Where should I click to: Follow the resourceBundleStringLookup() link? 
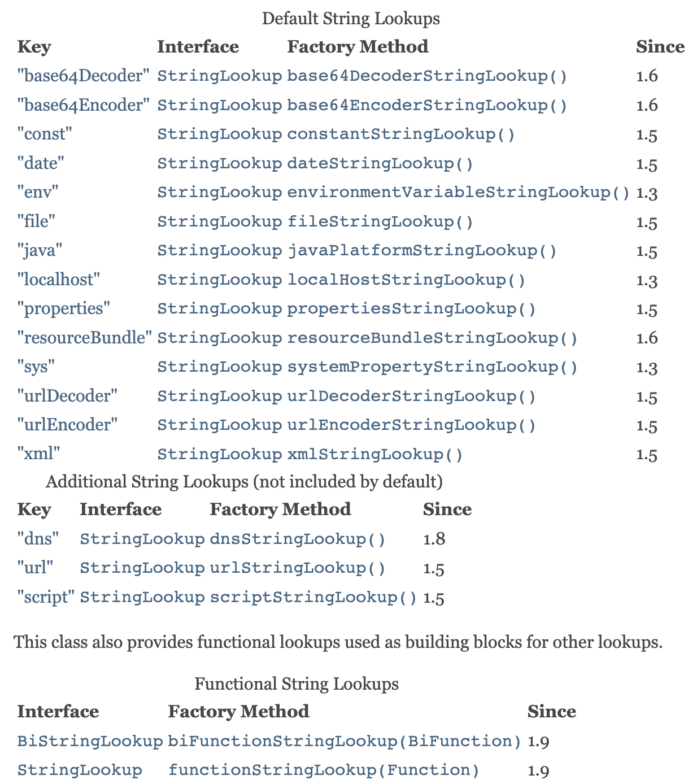pos(433,338)
